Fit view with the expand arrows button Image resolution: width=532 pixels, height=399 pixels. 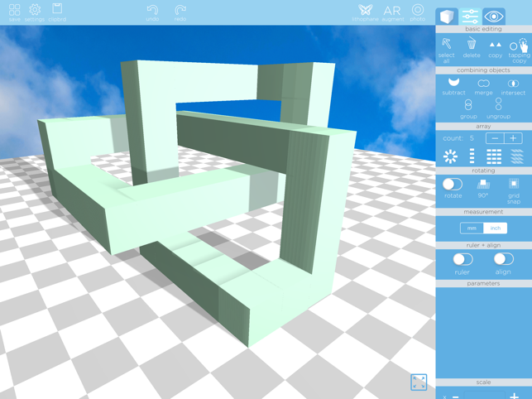(x=419, y=382)
